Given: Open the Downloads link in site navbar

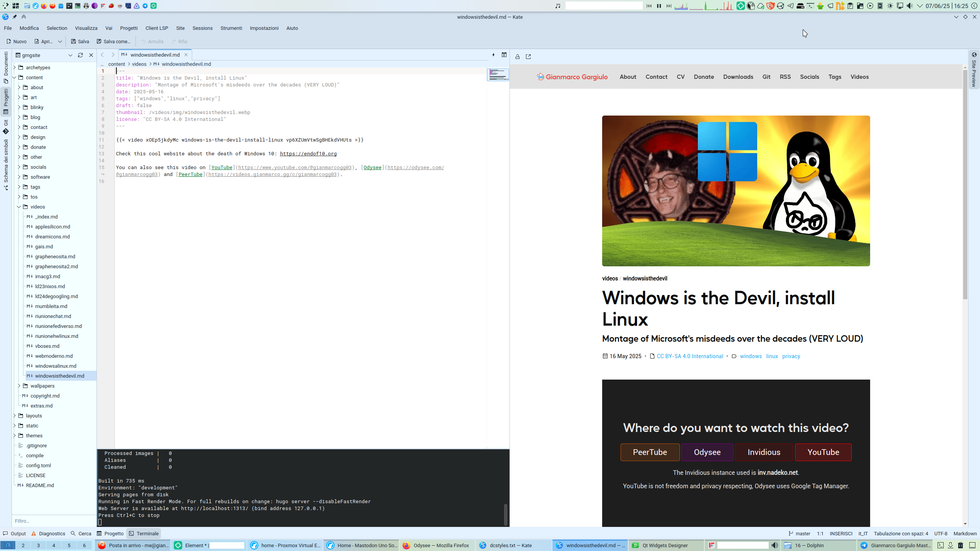Looking at the screenshot, I should pyautogui.click(x=738, y=77).
